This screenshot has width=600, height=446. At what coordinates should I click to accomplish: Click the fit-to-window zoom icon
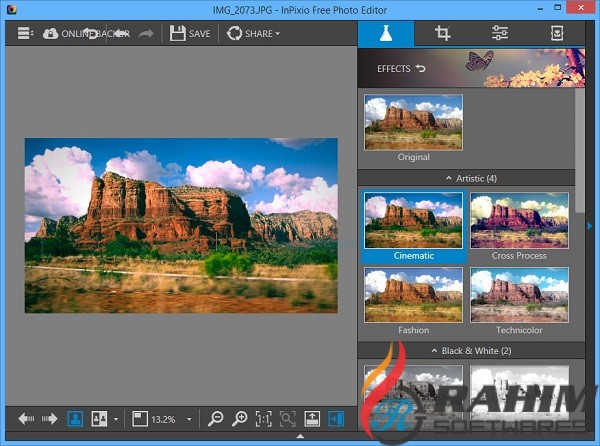140,419
